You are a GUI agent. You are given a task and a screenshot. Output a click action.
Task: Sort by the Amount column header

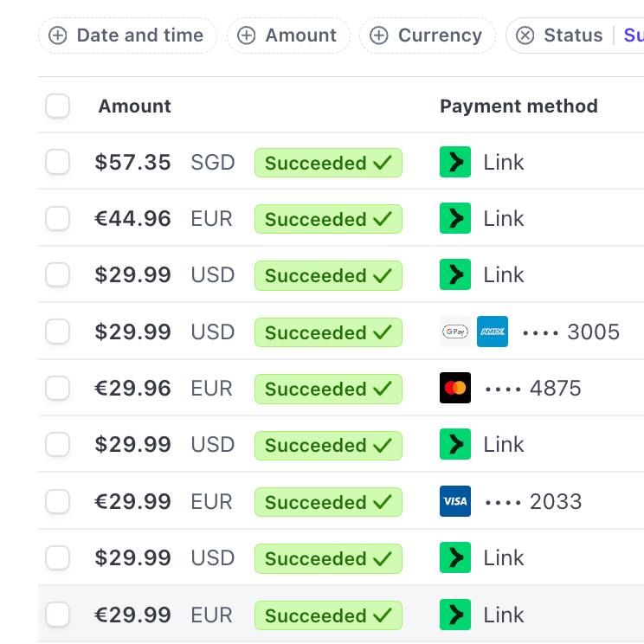134,106
